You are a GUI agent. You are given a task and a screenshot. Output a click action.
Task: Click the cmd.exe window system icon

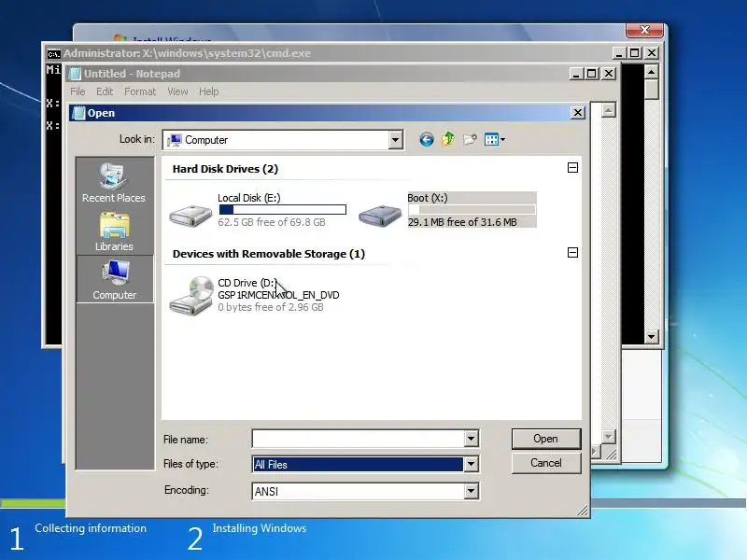click(x=54, y=54)
